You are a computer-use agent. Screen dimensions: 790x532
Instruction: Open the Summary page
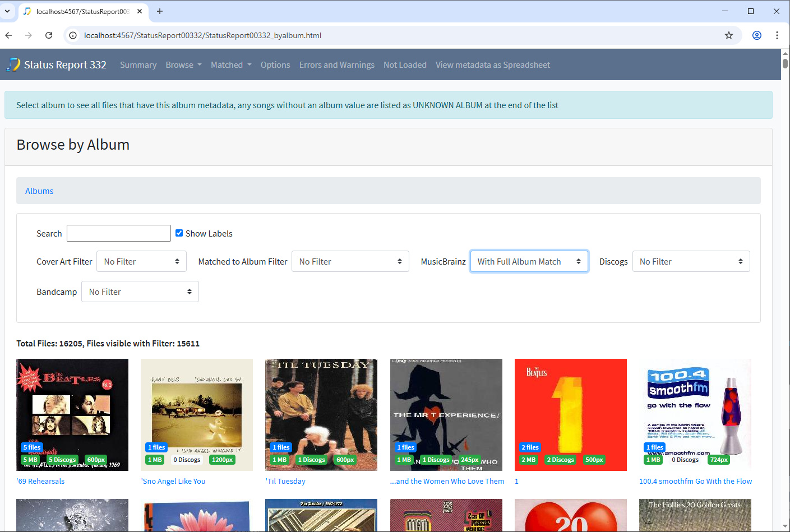138,65
